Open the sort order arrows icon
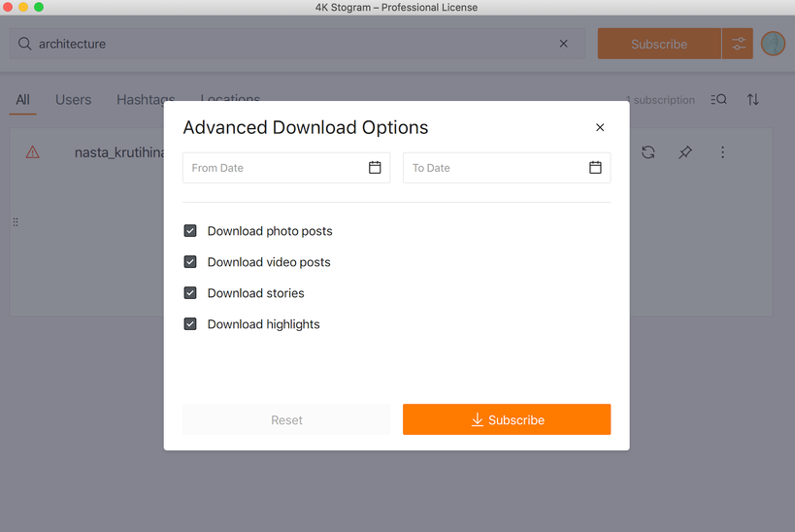The height and width of the screenshot is (532, 795). coord(753,99)
